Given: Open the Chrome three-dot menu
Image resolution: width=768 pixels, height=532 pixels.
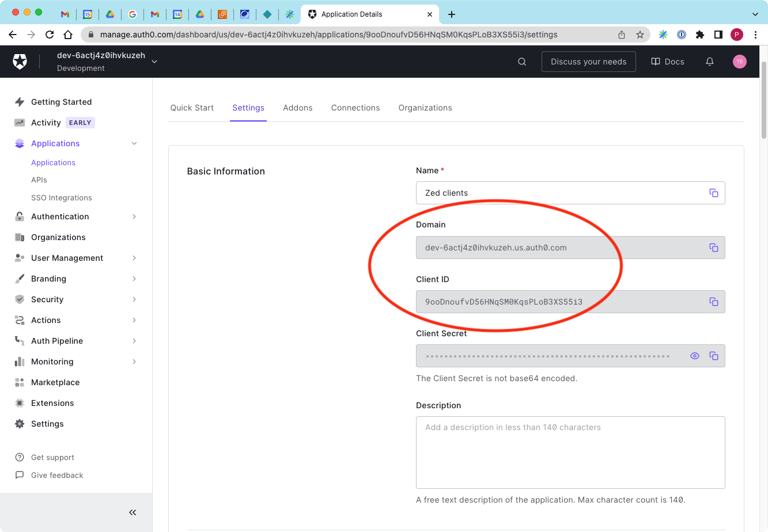Looking at the screenshot, I should 755,35.
